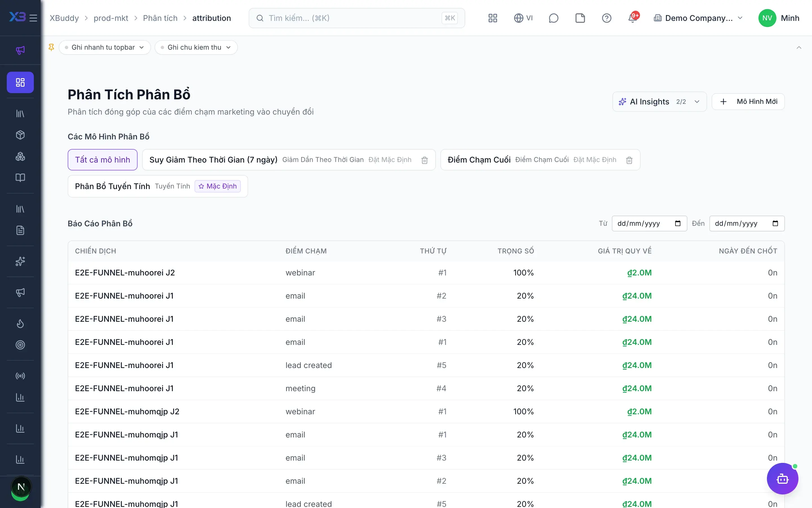Open the flame icon in sidebar
Screen dimensions: 812x508
(20, 323)
